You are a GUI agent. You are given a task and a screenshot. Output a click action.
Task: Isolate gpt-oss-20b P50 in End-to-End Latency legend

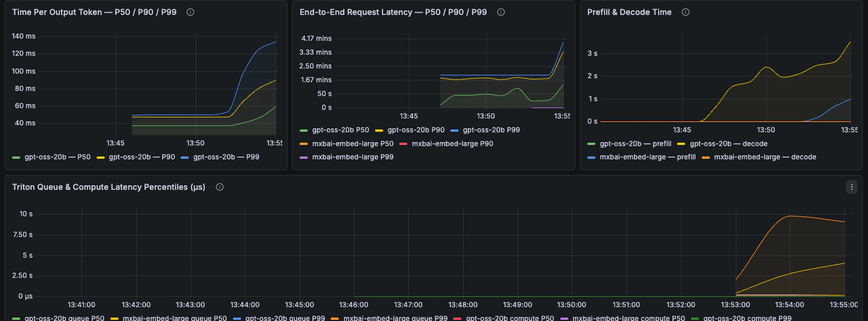(341, 130)
